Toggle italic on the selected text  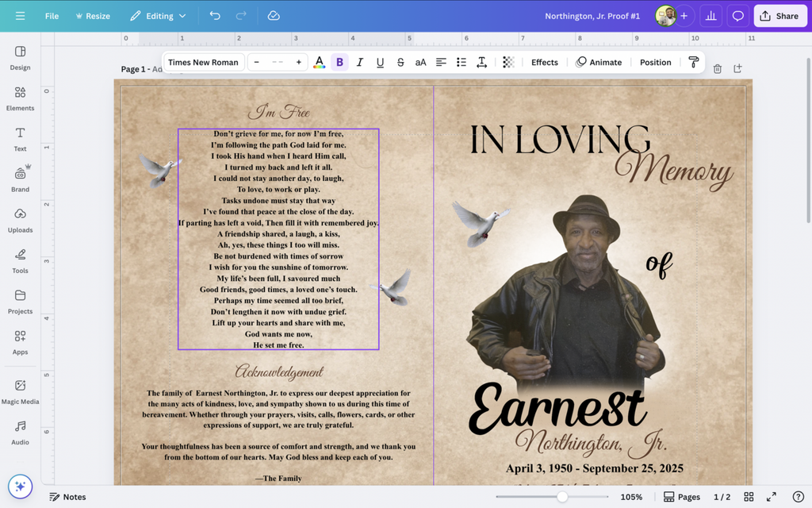pos(359,62)
